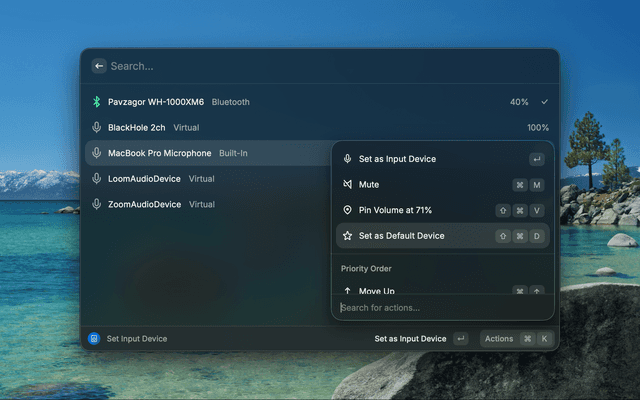Select Set as Default Device action
This screenshot has height=400, width=640.
click(x=401, y=236)
